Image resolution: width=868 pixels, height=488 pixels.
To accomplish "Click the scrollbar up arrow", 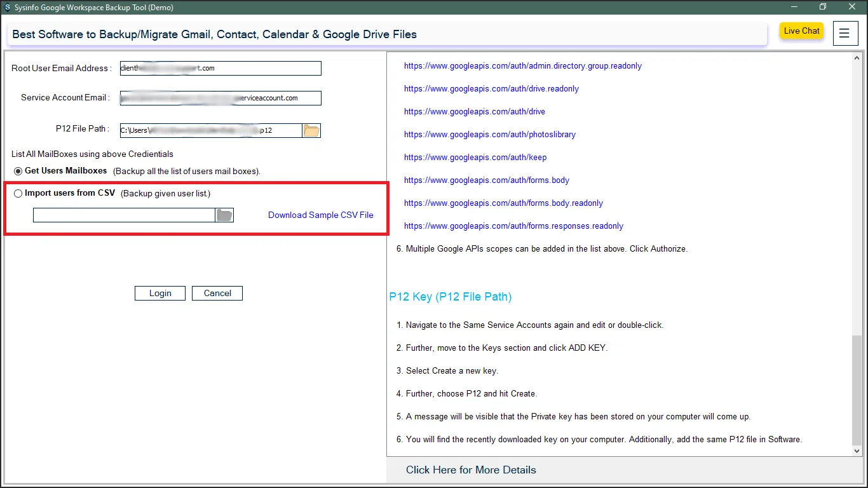I will coord(857,57).
